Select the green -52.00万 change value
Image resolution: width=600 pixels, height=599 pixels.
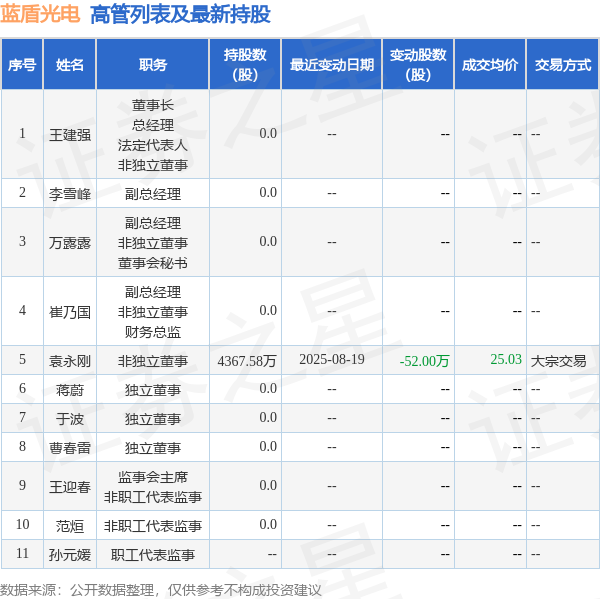point(424,361)
